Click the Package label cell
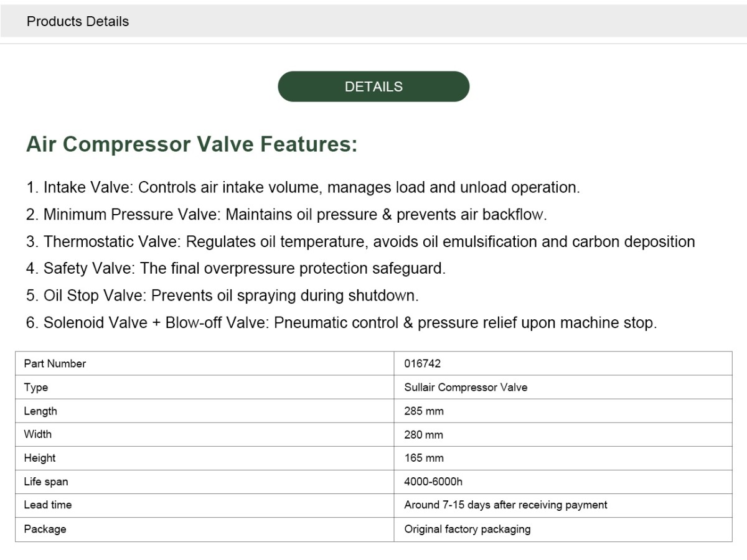Image resolution: width=747 pixels, height=560 pixels. click(x=205, y=529)
